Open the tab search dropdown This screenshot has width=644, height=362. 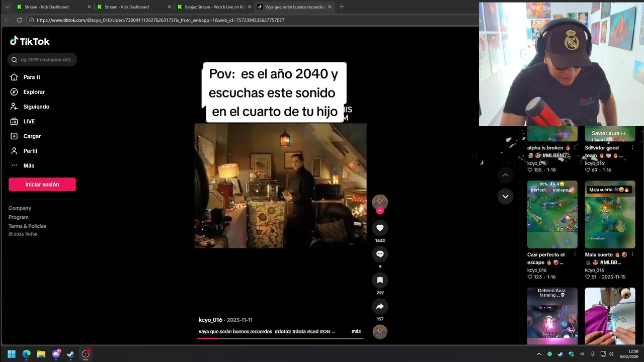point(7,7)
